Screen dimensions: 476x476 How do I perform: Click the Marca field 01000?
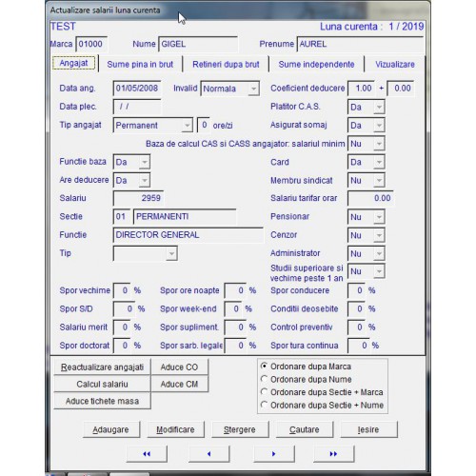91,44
